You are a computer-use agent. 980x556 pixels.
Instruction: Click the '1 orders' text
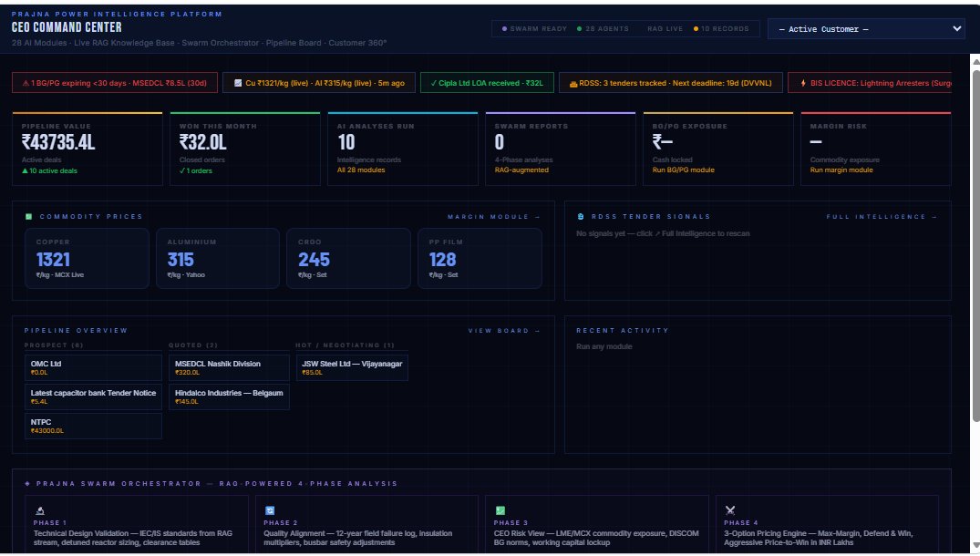(196, 170)
